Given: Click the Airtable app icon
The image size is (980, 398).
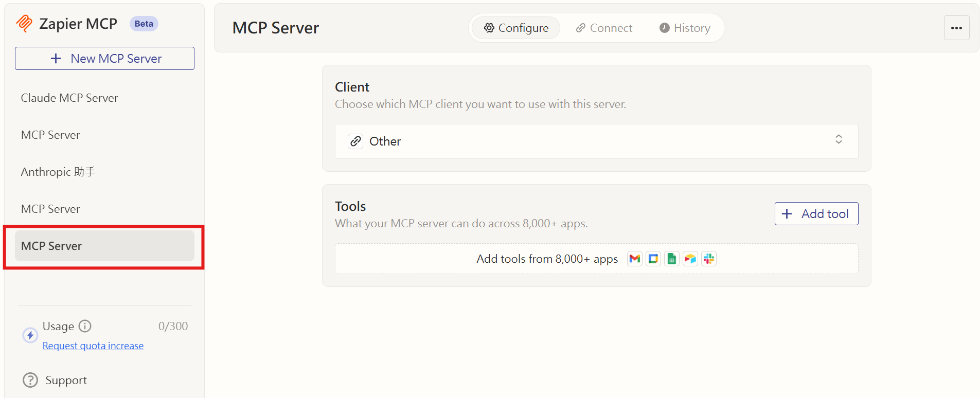Looking at the screenshot, I should pyautogui.click(x=690, y=259).
